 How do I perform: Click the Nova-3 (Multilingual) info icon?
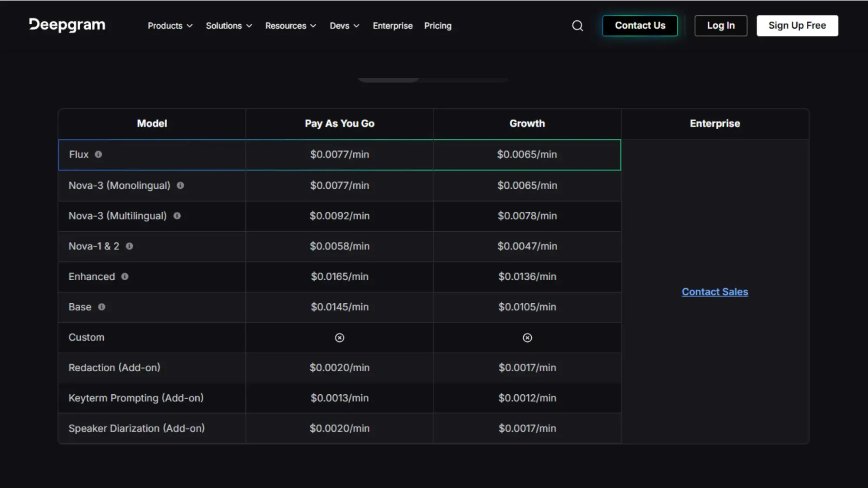(x=177, y=216)
